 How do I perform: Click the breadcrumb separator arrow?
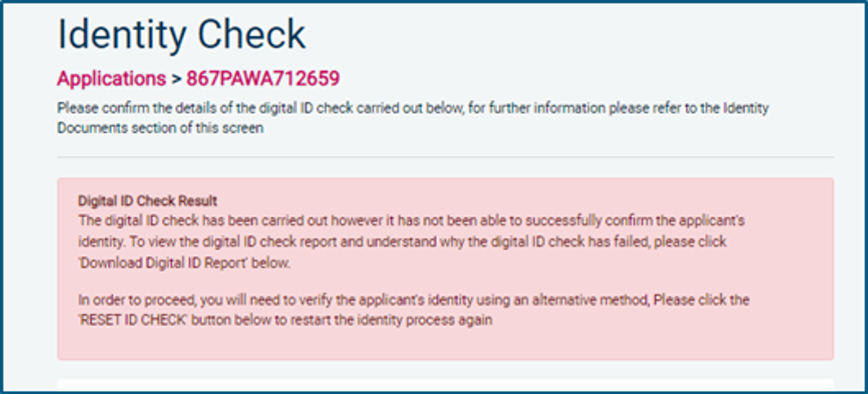click(x=176, y=79)
